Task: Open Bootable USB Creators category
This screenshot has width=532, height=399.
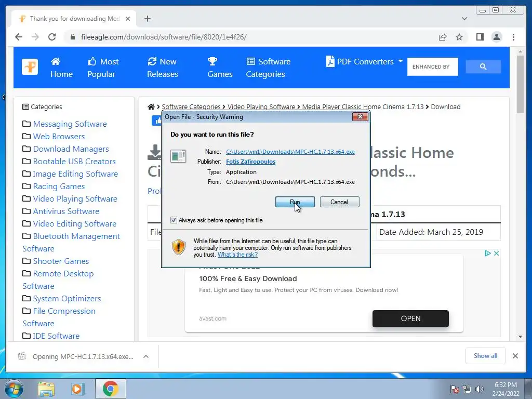Action: click(74, 162)
